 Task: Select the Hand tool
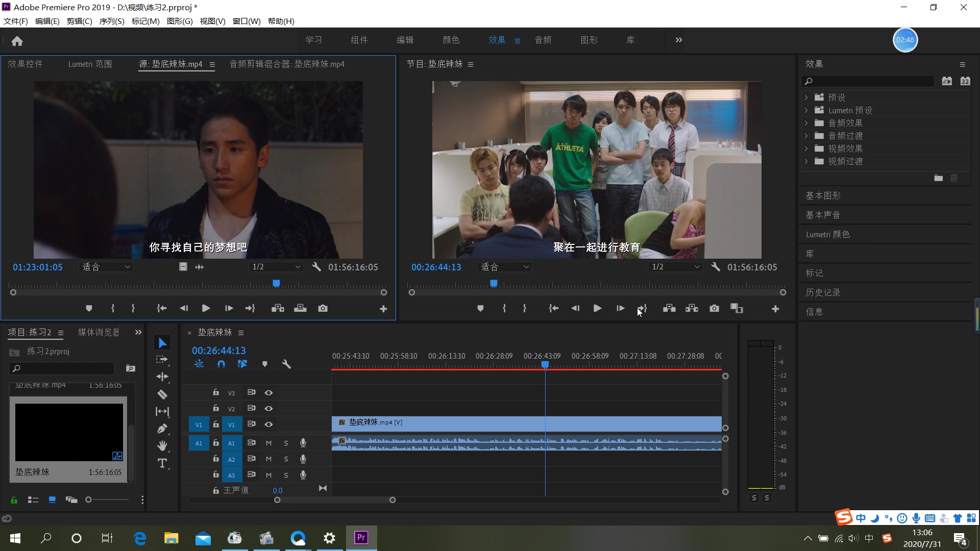click(x=162, y=446)
